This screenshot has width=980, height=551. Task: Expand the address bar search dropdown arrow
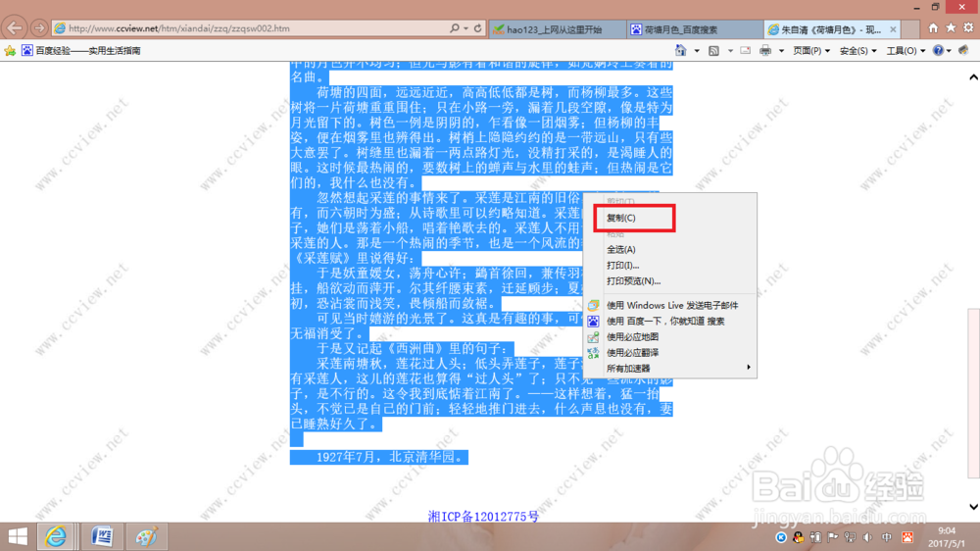[x=466, y=28]
